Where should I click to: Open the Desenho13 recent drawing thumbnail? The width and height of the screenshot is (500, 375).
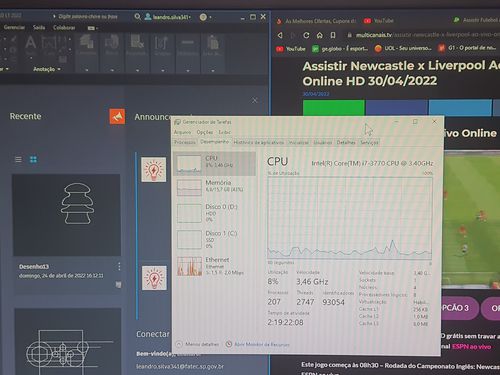tap(66, 215)
